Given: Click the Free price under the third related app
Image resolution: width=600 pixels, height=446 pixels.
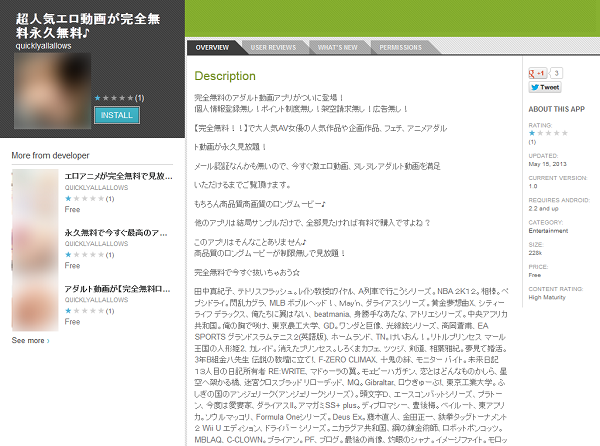Looking at the screenshot, I should tap(72, 322).
